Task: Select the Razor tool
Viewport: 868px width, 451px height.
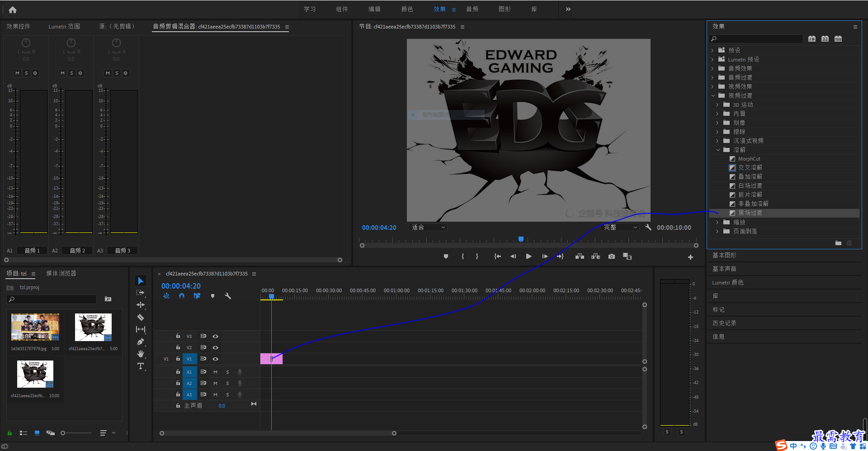Action: [x=141, y=317]
